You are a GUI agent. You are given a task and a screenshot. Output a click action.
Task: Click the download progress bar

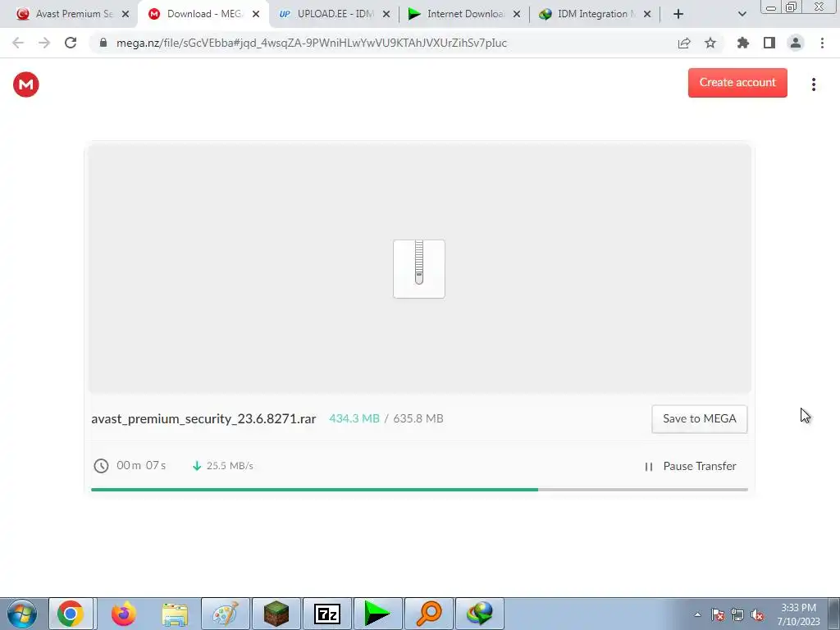(x=419, y=489)
